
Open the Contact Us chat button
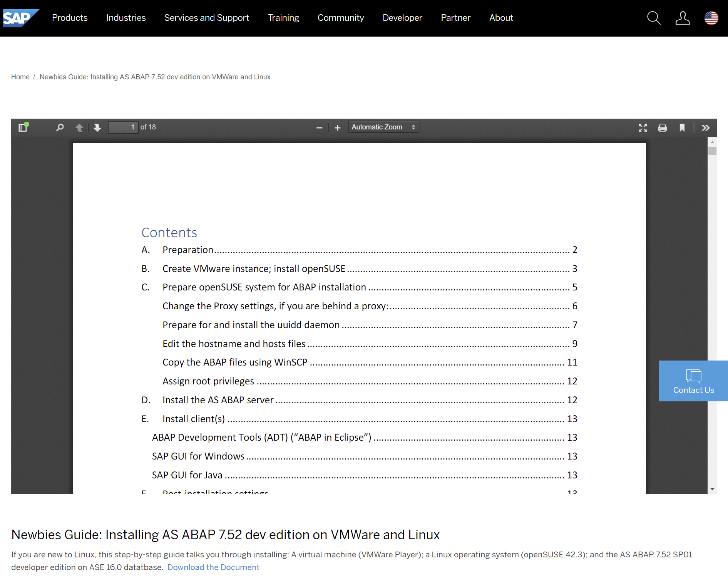(693, 381)
